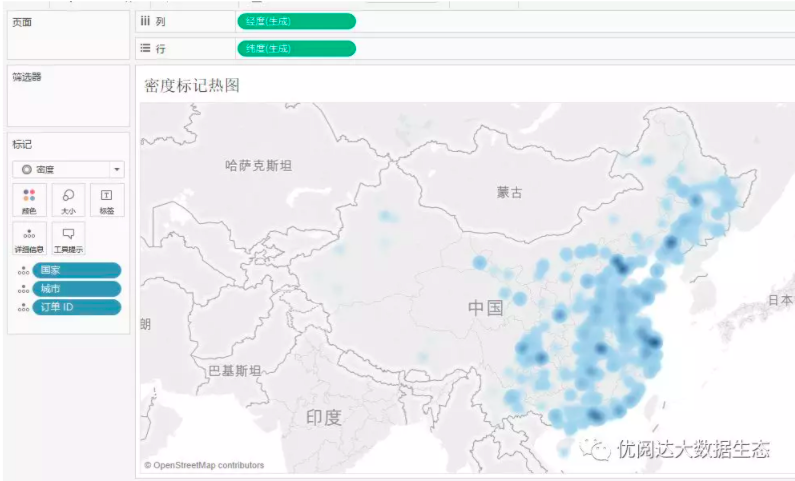Open the 颜色 (Color) marks card
795x481 pixels.
tap(29, 201)
